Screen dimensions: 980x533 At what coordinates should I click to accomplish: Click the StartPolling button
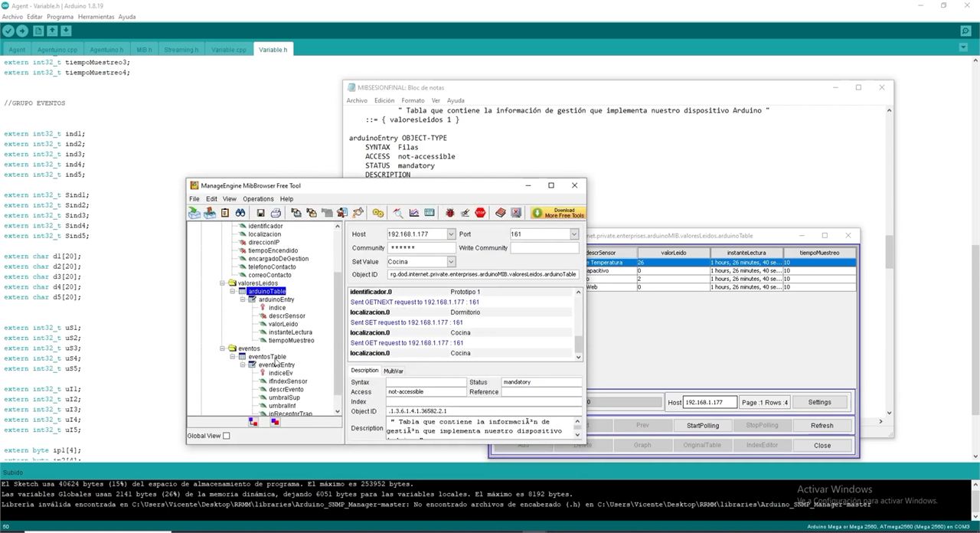702,426
